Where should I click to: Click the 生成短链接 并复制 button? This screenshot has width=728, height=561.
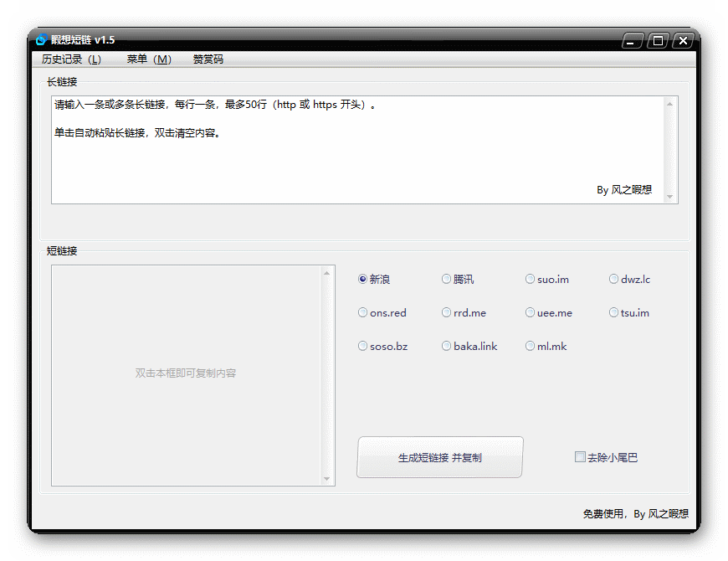click(439, 457)
